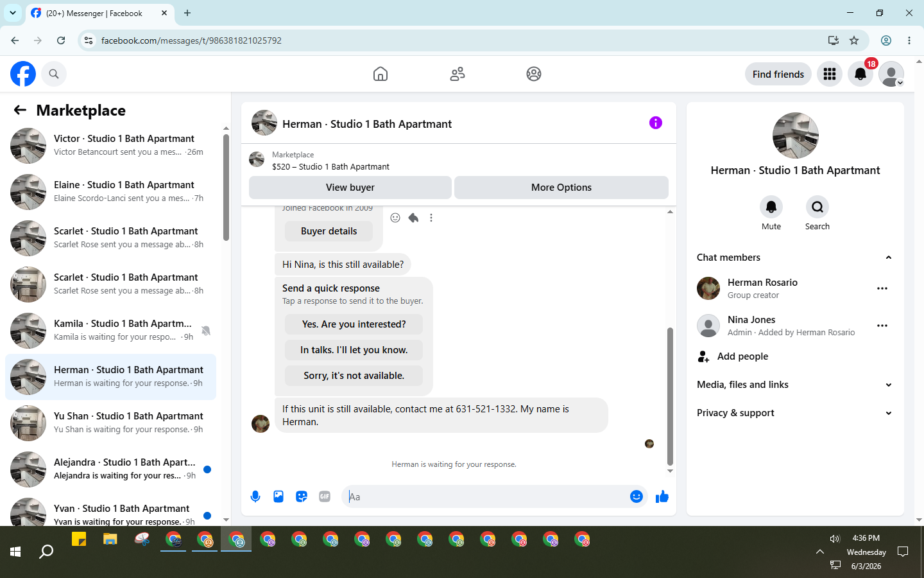Viewport: 924px width, 578px height.
Task: Open options for Herman Rosario member
Action: 882,288
